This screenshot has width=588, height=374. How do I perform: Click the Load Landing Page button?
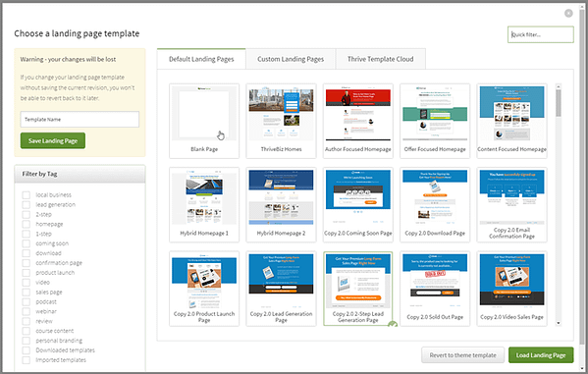point(541,355)
